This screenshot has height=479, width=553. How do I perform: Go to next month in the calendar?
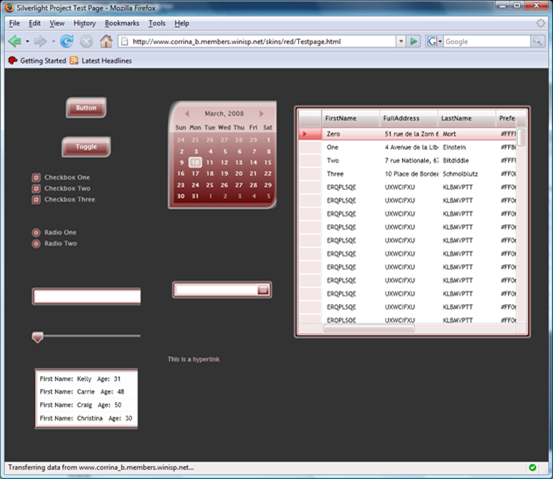tap(261, 114)
